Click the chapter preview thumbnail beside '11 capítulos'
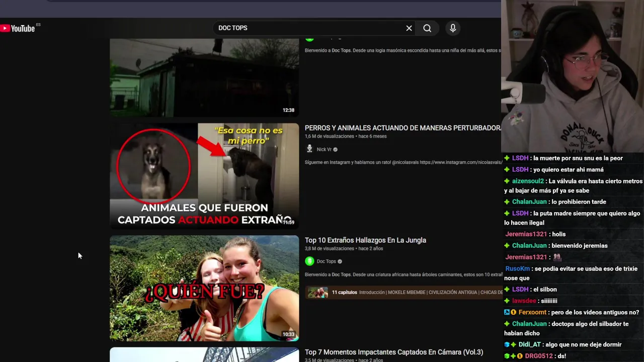Viewport: 644px width, 362px height. coord(317,293)
